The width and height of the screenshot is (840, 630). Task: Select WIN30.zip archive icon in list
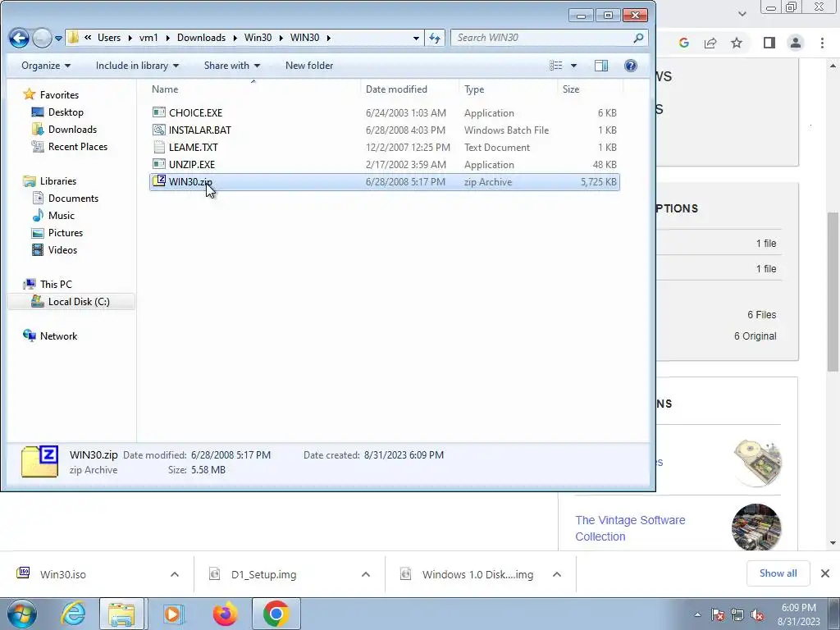pyautogui.click(x=158, y=181)
